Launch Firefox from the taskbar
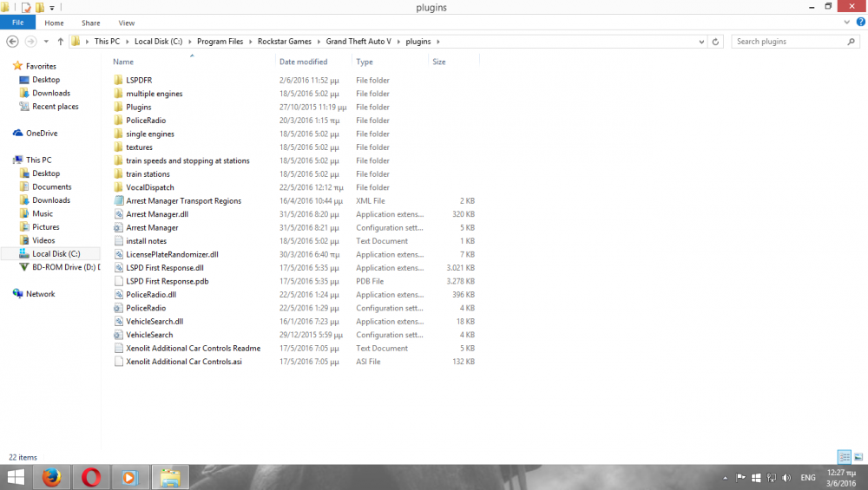Image resolution: width=868 pixels, height=490 pixels. (x=51, y=477)
